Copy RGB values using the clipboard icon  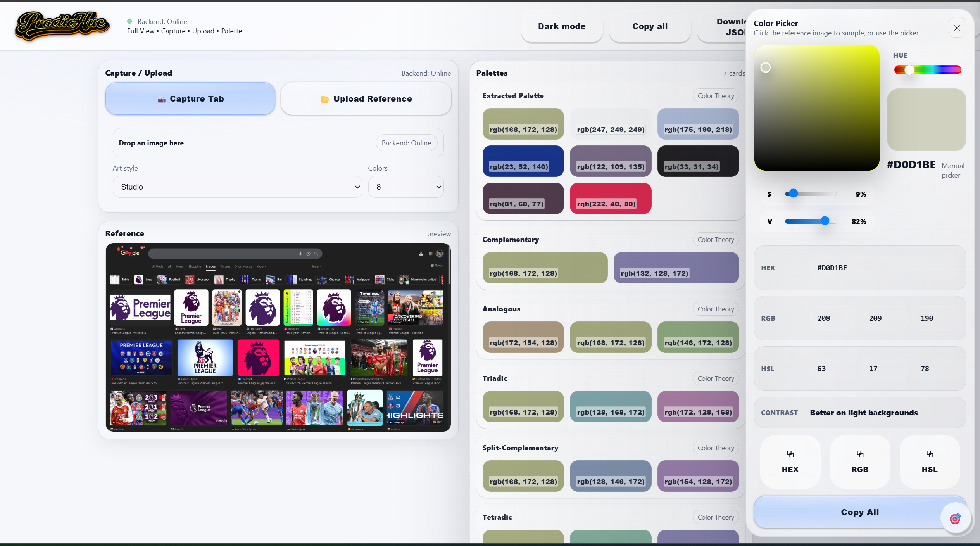click(859, 454)
